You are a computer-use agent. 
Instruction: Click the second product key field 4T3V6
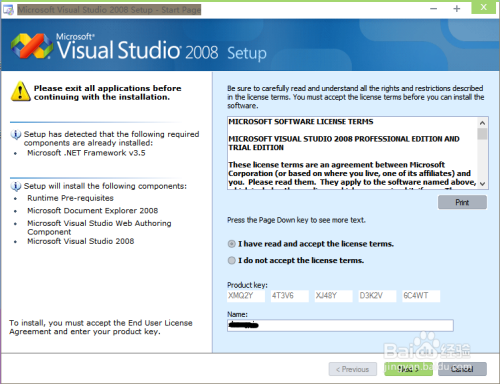[x=290, y=296]
